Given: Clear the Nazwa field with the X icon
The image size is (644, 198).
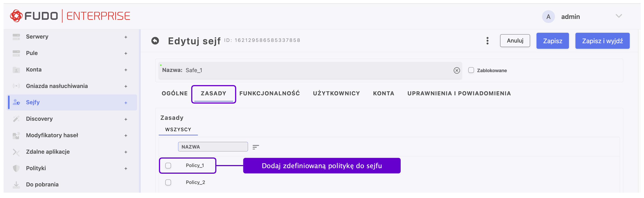Looking at the screenshot, I should coord(457,71).
